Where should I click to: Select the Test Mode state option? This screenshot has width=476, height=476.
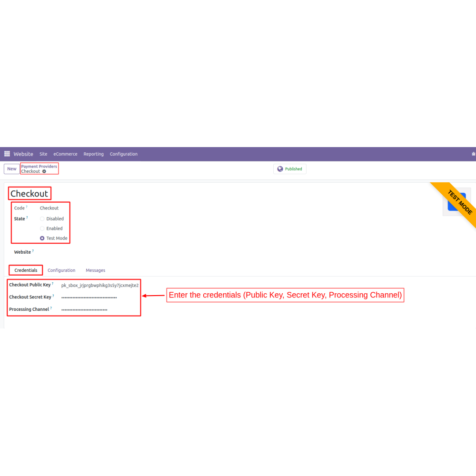42,238
